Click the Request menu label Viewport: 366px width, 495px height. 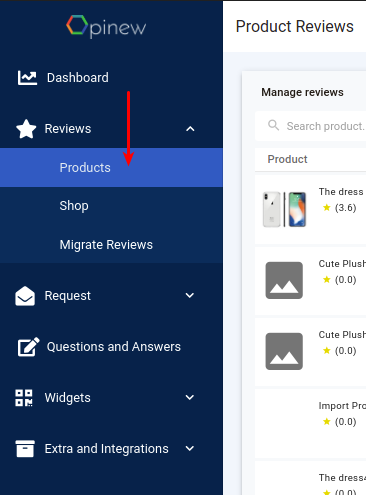point(68,296)
